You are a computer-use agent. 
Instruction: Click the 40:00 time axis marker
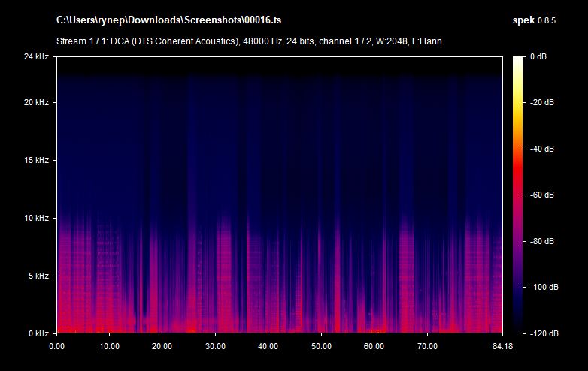point(268,346)
